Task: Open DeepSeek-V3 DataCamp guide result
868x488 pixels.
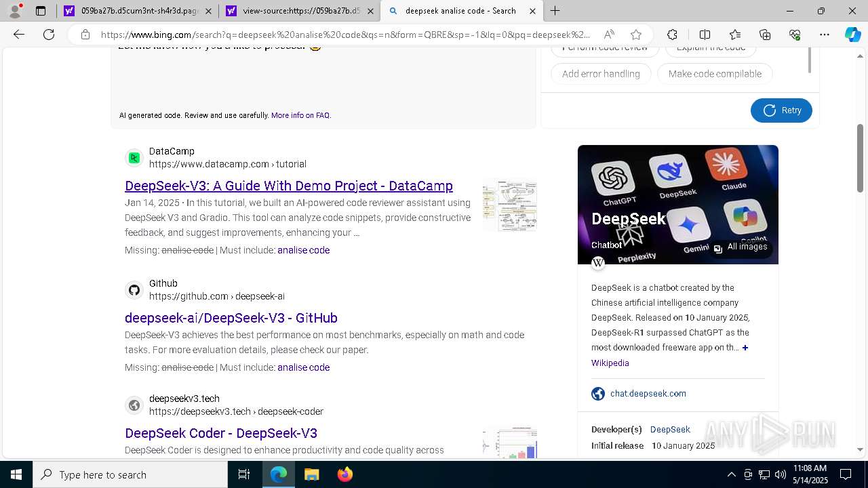Action: (289, 186)
